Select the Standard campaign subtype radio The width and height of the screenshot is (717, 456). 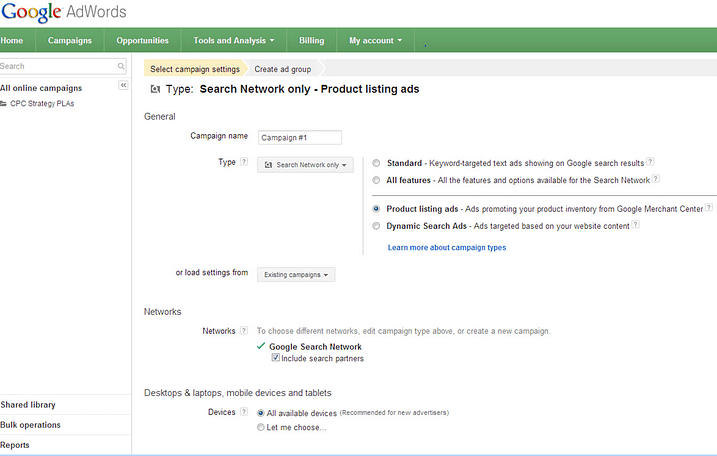point(376,163)
